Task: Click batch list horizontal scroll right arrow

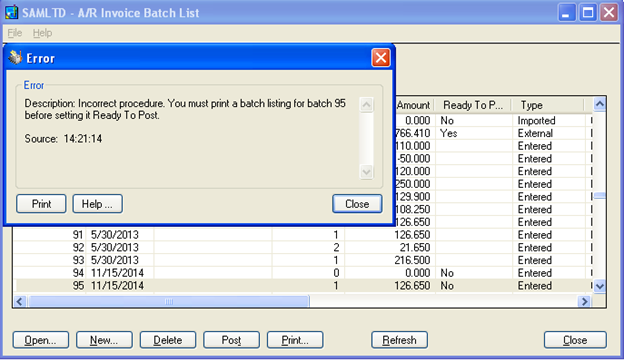Action: pos(584,302)
